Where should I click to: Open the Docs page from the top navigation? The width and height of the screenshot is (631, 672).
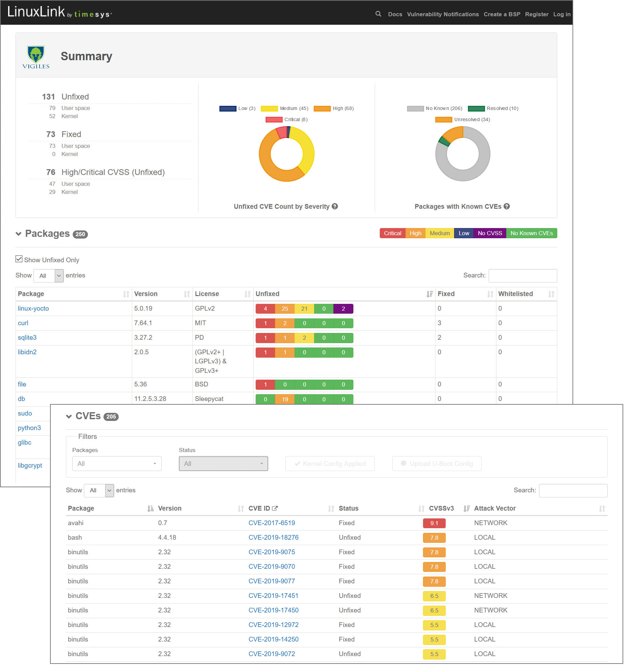pyautogui.click(x=395, y=14)
